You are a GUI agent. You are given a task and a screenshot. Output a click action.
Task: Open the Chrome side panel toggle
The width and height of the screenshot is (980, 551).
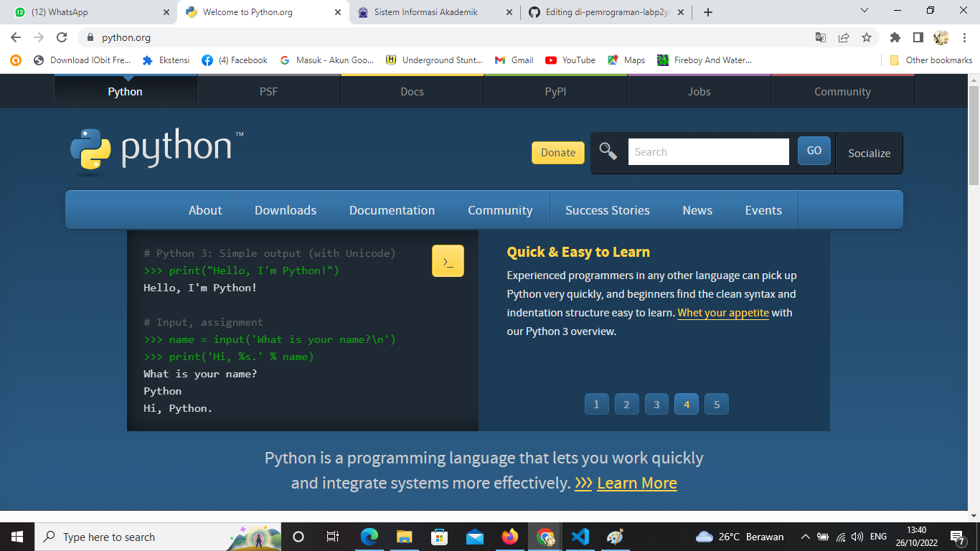918,37
